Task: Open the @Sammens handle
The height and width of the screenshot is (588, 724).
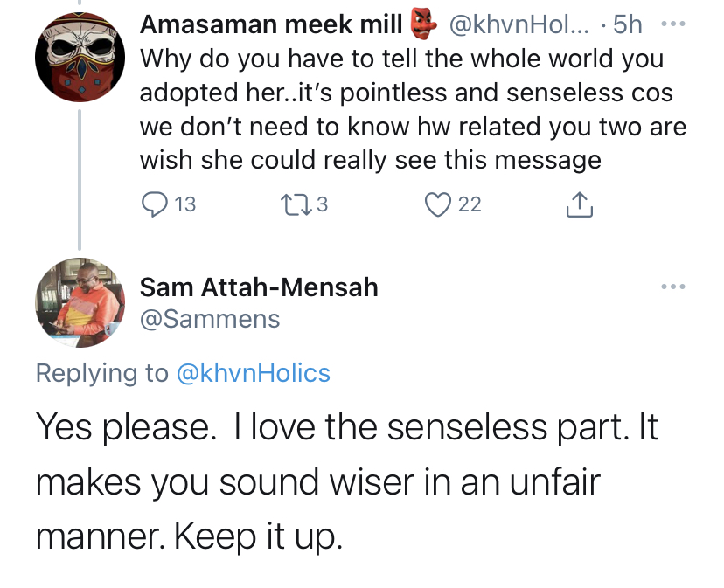Action: tap(210, 319)
